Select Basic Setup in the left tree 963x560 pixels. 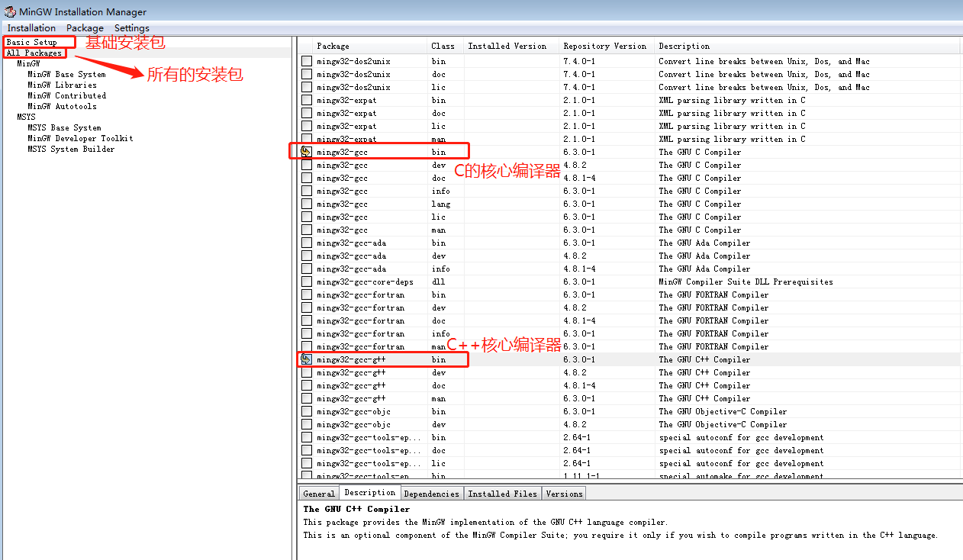coord(32,42)
